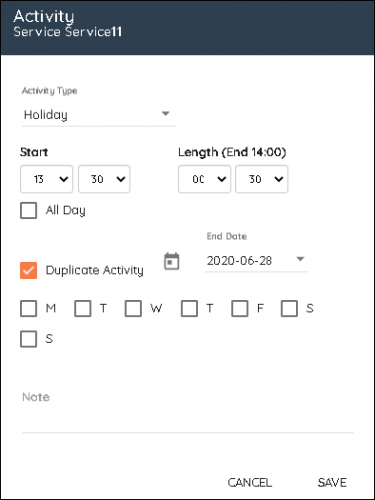Tick the Sunday checkbox on second row
This screenshot has height=500, width=375.
[x=29, y=339]
